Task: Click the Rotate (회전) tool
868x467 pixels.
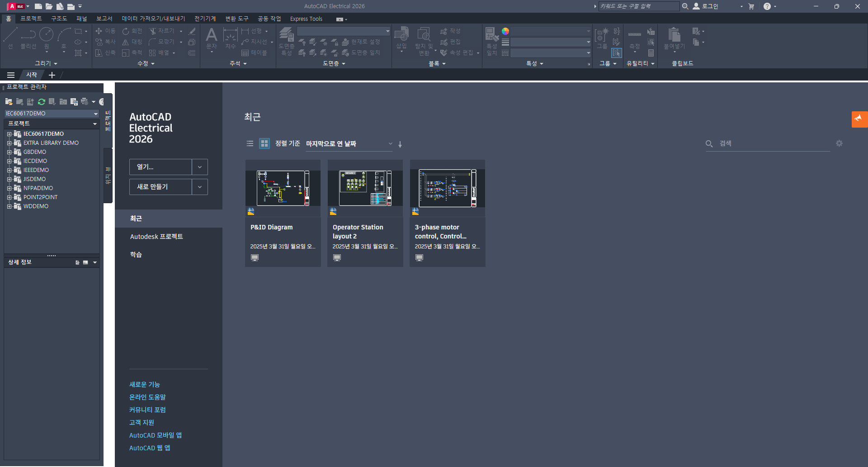Action: (132, 31)
